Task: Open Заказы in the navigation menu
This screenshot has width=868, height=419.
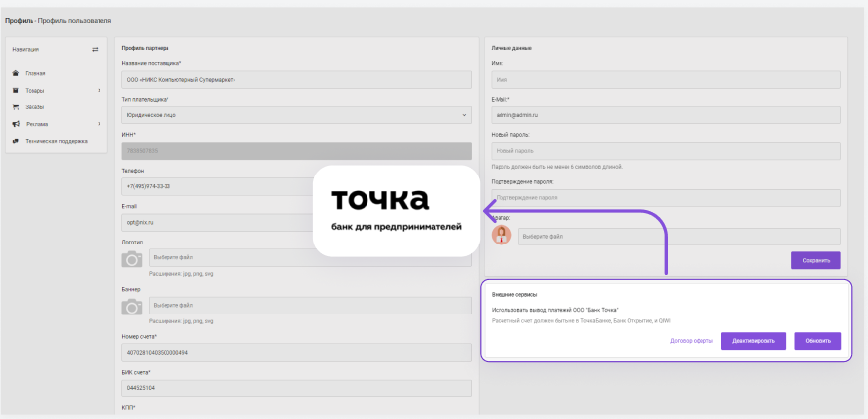Action: pyautogui.click(x=34, y=106)
